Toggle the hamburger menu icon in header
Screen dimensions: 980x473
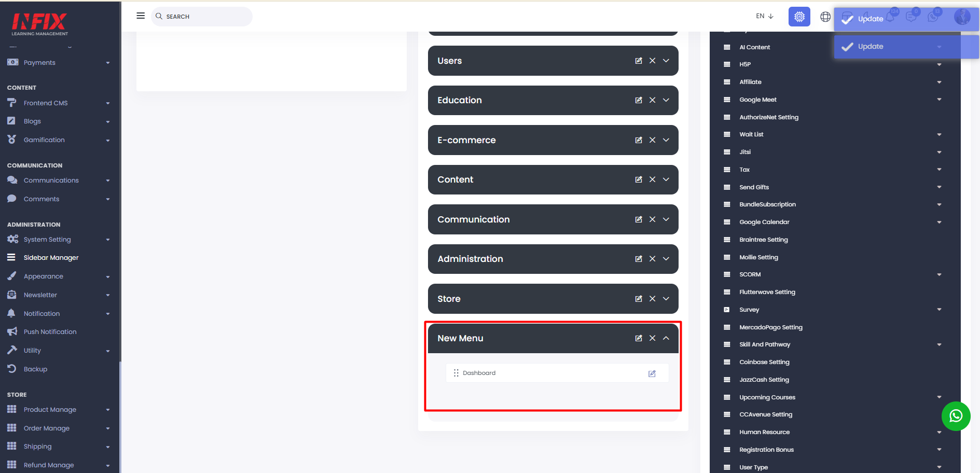point(141,16)
